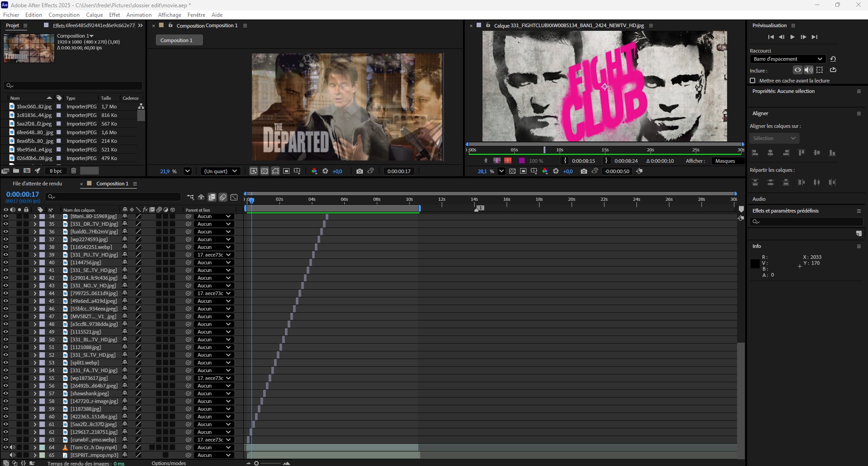This screenshot has height=466, width=868.
Task: Toggle include overlays in preview
Action: click(x=820, y=70)
